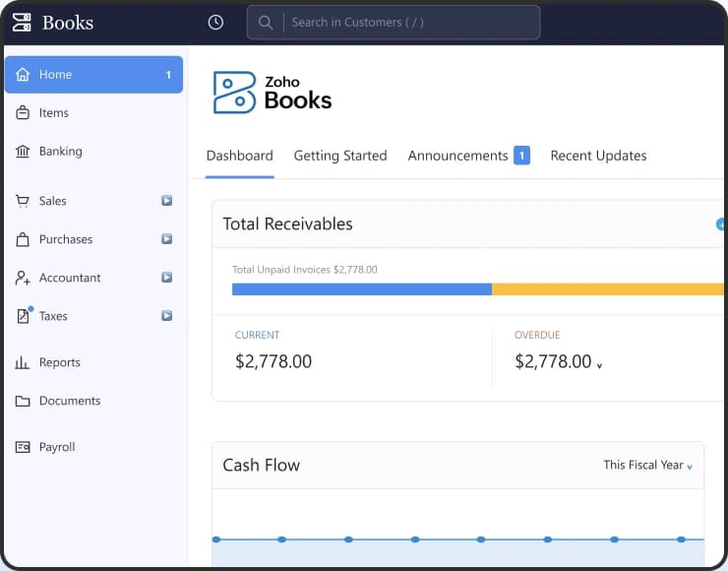Click the Books app logo icon in header

22,23
